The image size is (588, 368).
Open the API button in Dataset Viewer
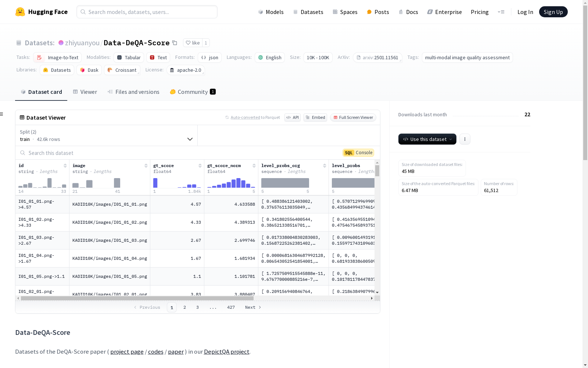click(293, 117)
